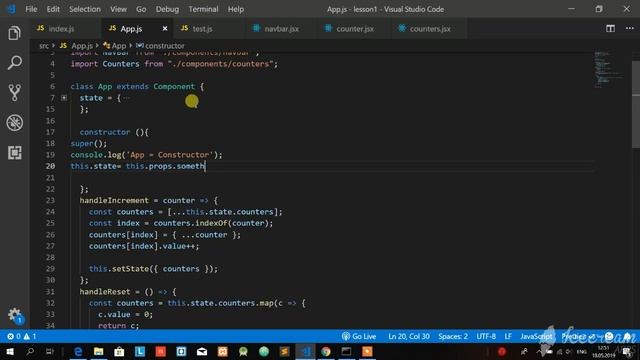
Task: Open the Windows Start menu
Action: pos(10,351)
